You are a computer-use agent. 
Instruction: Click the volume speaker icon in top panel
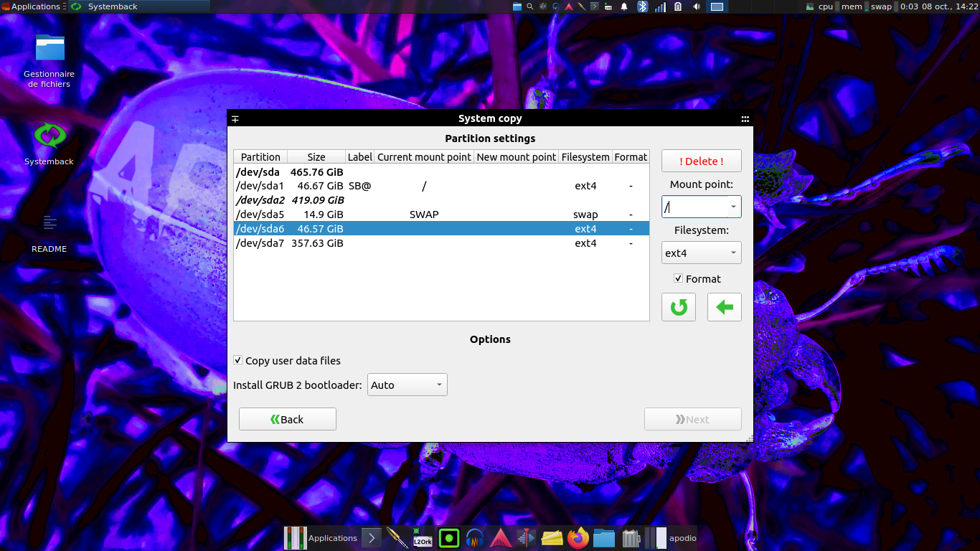(697, 6)
